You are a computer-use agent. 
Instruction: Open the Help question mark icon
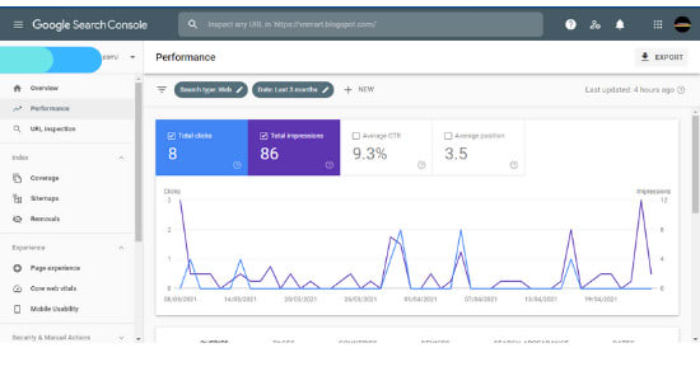(x=570, y=25)
